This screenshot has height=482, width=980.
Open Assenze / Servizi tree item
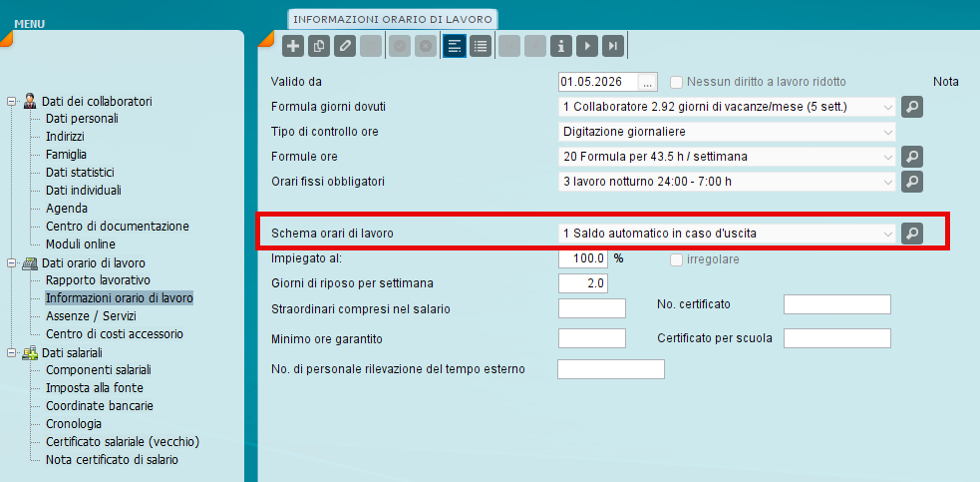point(92,316)
